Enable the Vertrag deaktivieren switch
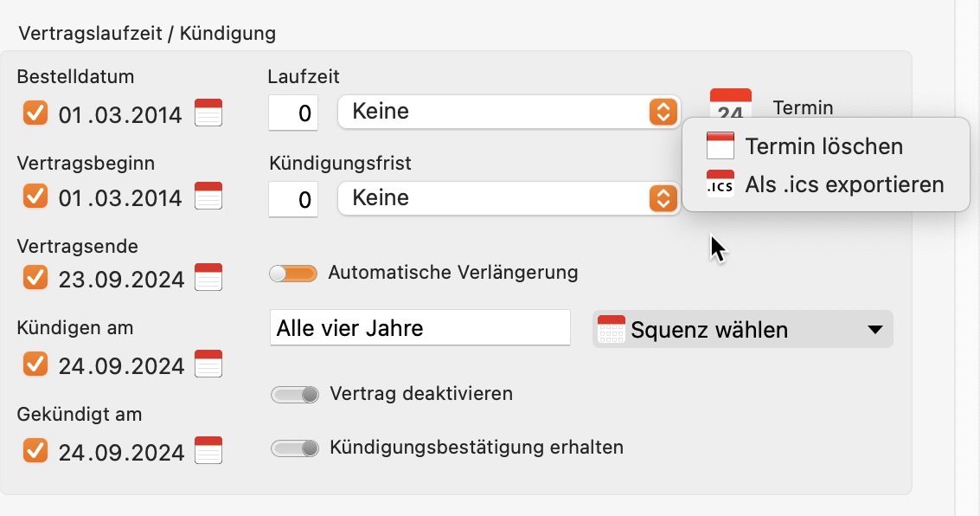 294,394
